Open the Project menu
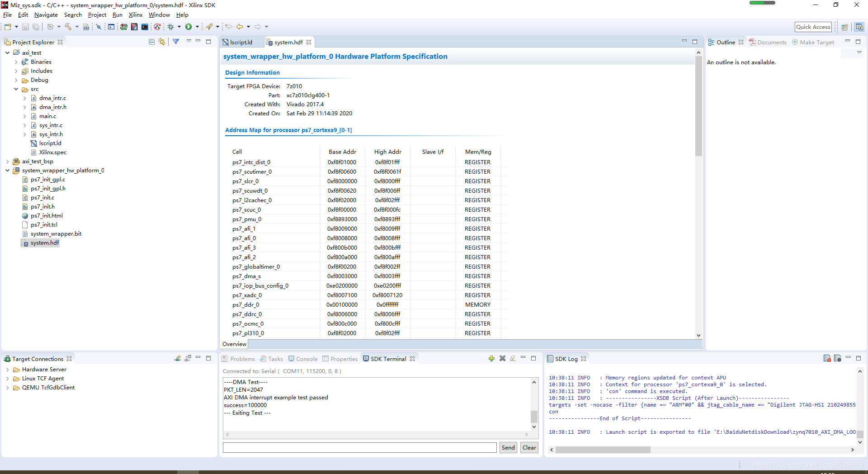Viewport: 868px width, 474px height. coord(97,15)
